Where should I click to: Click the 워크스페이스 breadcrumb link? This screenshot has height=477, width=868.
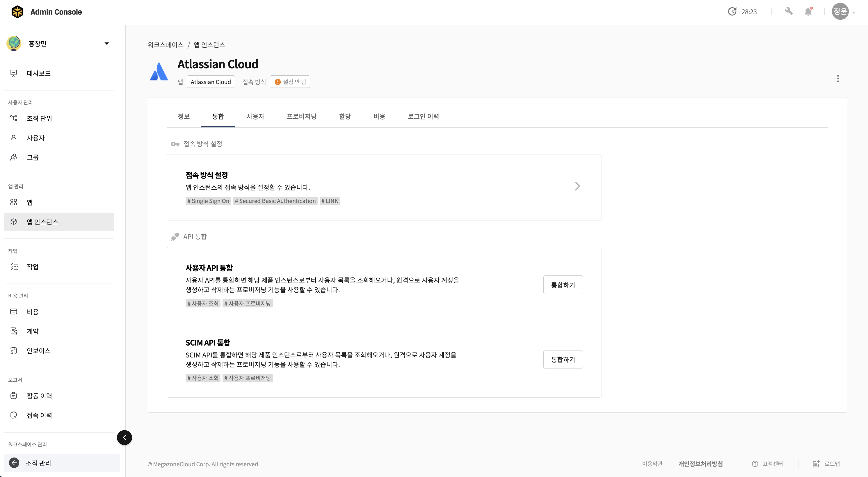point(166,45)
